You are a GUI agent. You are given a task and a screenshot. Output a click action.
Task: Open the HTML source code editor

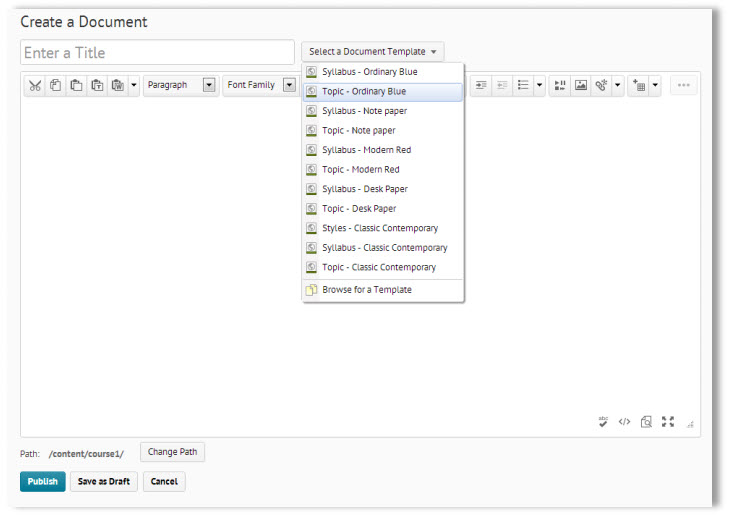(x=624, y=421)
